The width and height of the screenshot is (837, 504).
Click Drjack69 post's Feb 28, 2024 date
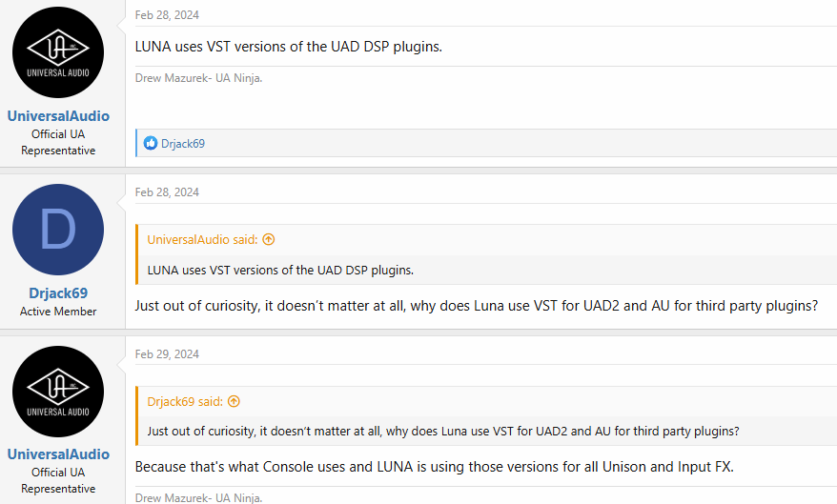pyautogui.click(x=167, y=192)
